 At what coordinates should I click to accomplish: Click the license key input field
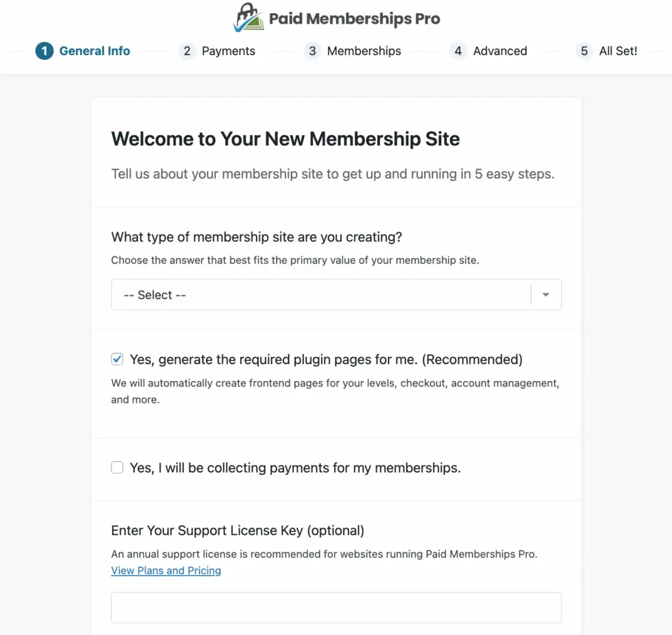[336, 607]
